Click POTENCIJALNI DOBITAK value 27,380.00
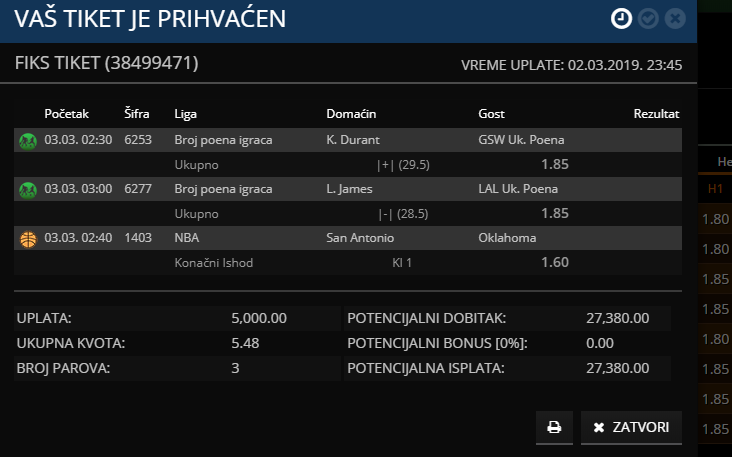Screen dimensions: 732x457 617,318
